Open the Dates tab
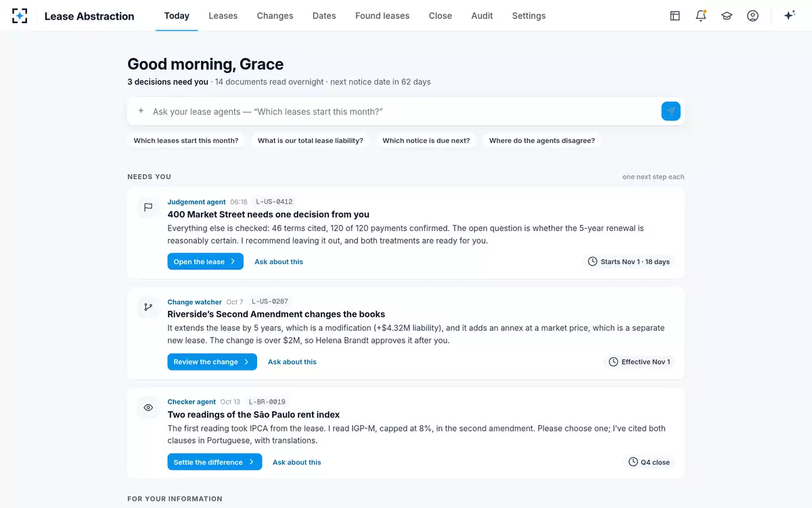 (x=324, y=16)
